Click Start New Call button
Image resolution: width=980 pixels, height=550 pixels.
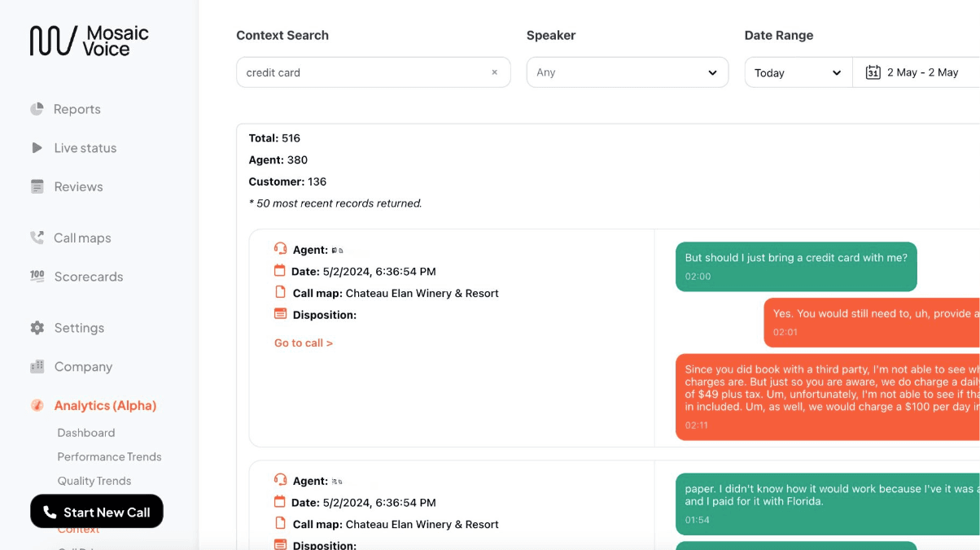point(97,512)
